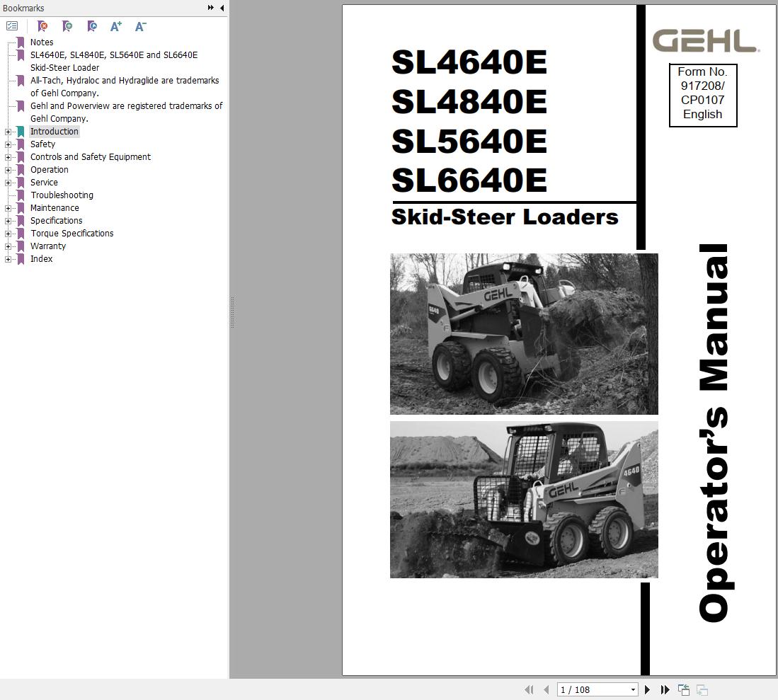Screen dimensions: 778x700
Task: Open the Notes bookmark
Action: [42, 42]
